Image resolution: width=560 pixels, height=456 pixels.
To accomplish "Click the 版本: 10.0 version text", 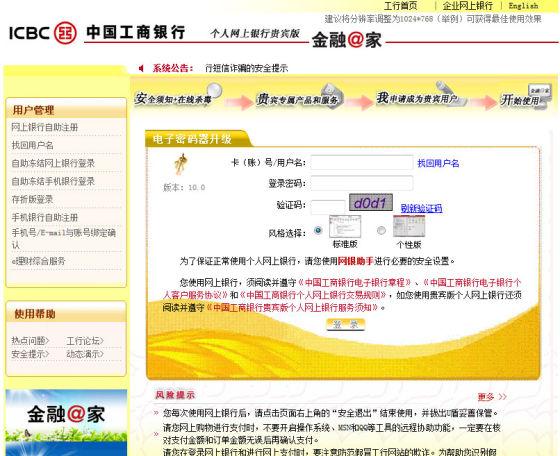I will tap(184, 187).
